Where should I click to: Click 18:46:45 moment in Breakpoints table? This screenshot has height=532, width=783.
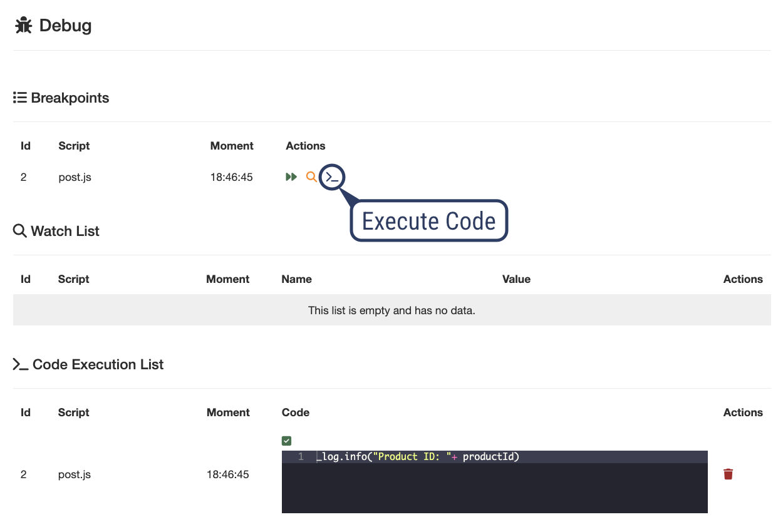232,177
